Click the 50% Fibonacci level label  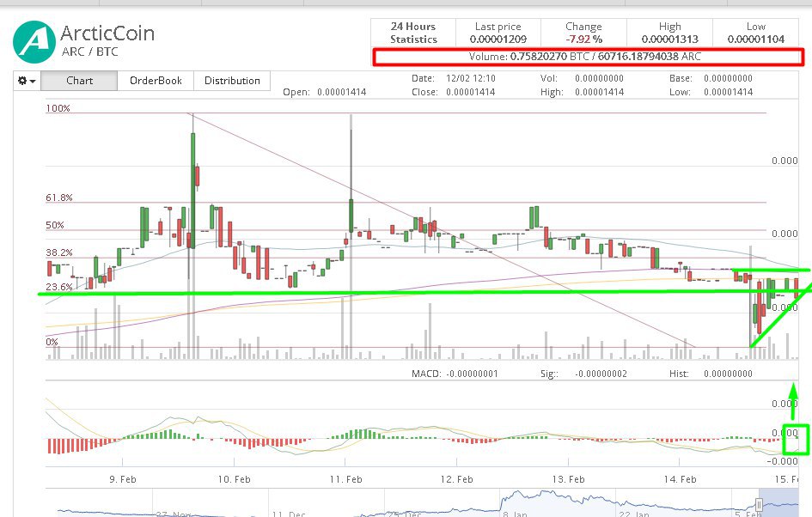pyautogui.click(x=55, y=225)
